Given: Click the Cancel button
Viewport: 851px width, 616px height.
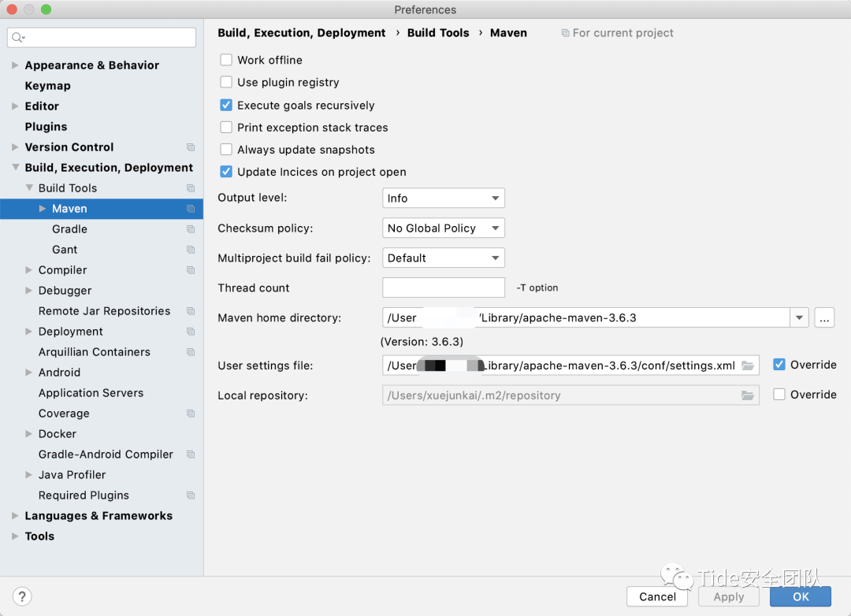Looking at the screenshot, I should click(x=657, y=596).
